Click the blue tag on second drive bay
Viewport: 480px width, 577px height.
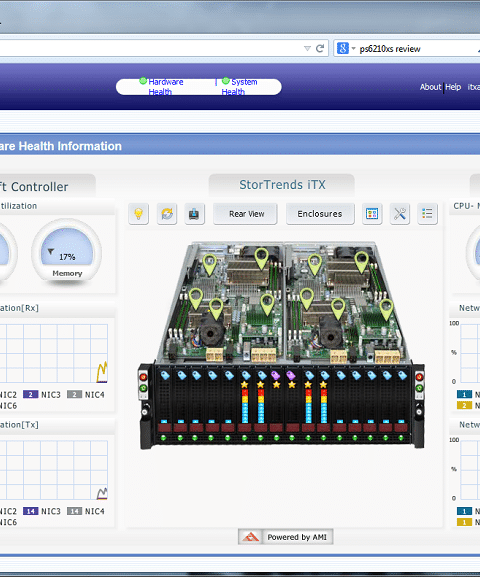181,375
